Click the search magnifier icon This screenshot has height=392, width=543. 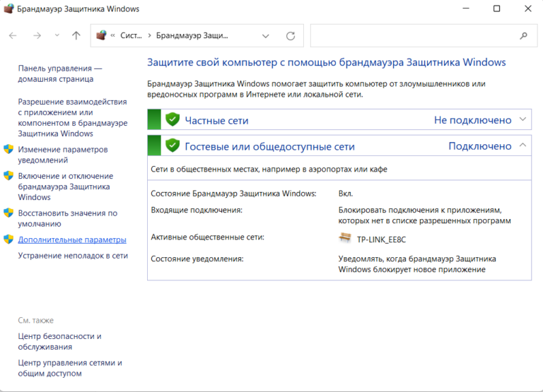coord(524,35)
